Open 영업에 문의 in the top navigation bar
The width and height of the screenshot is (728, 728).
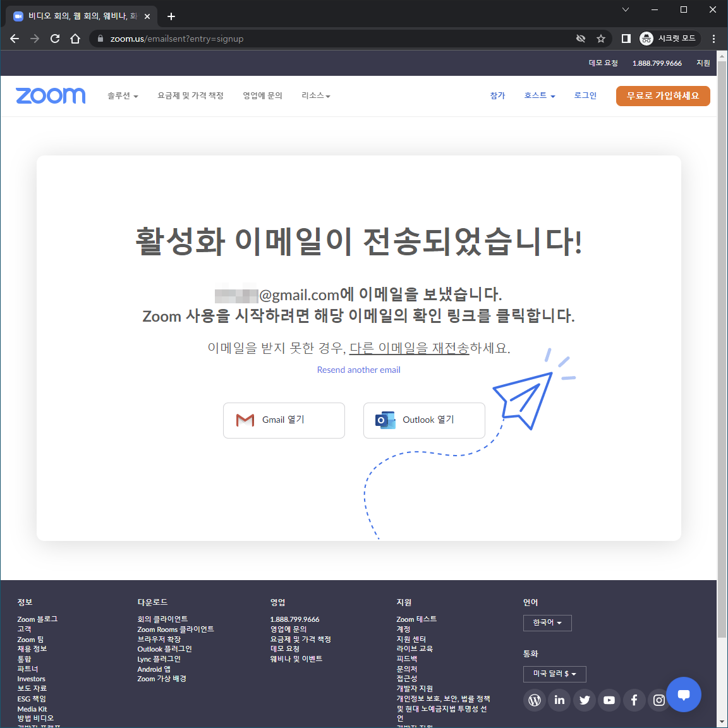pyautogui.click(x=262, y=95)
